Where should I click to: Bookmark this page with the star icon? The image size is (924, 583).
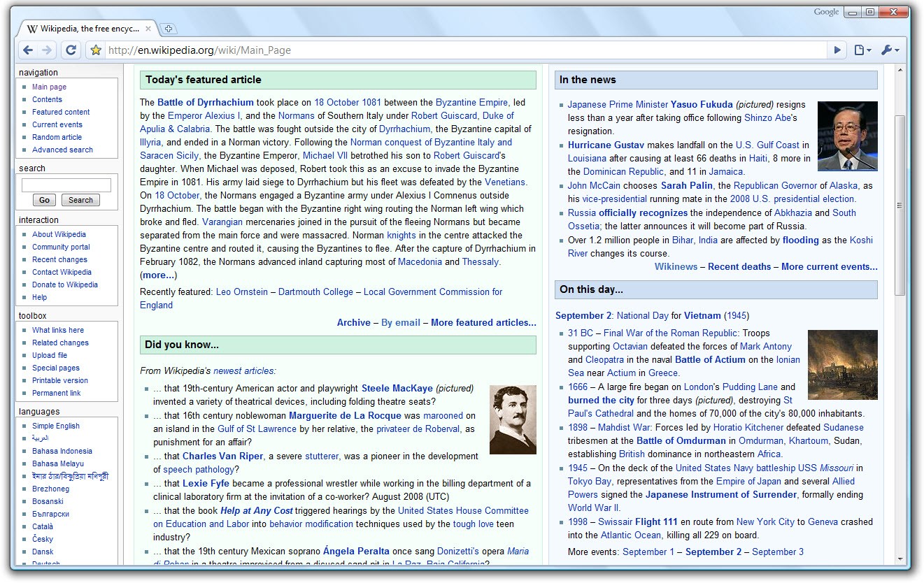(96, 50)
